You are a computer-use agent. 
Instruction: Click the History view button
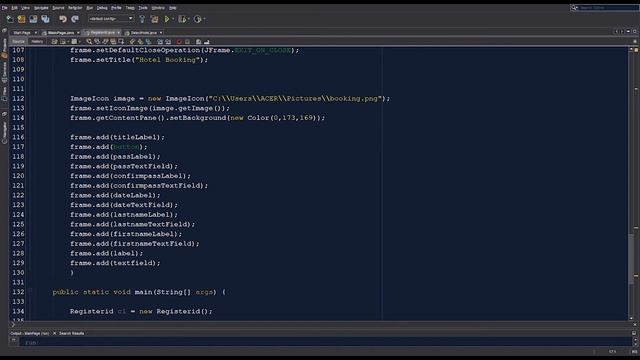37,41
